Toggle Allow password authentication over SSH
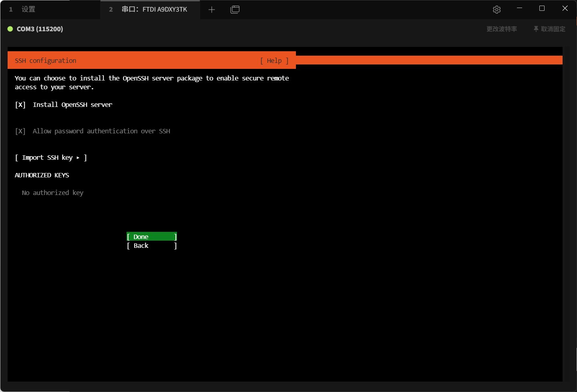The width and height of the screenshot is (577, 392). tap(20, 131)
